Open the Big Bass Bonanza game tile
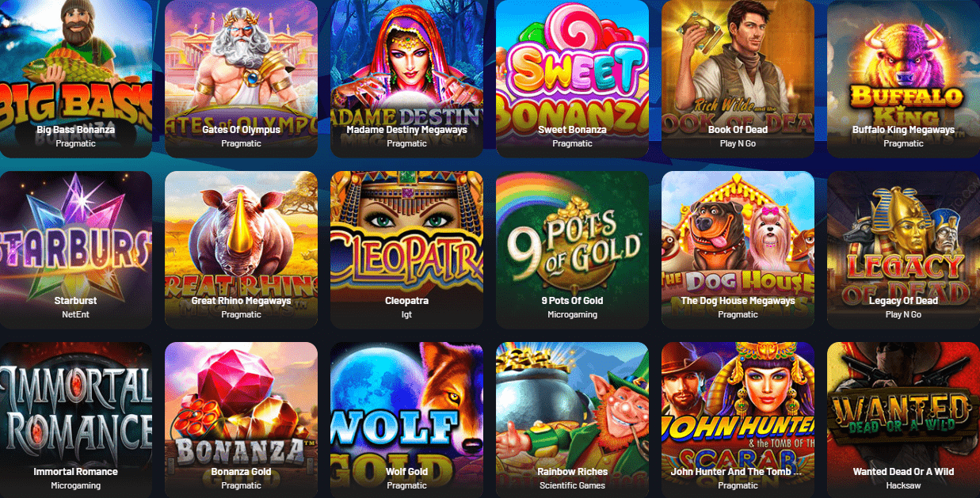980x498 pixels. pyautogui.click(x=76, y=78)
